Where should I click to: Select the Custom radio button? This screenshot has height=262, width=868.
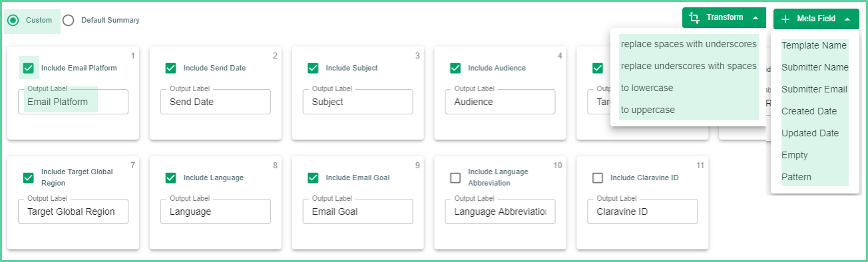(13, 21)
